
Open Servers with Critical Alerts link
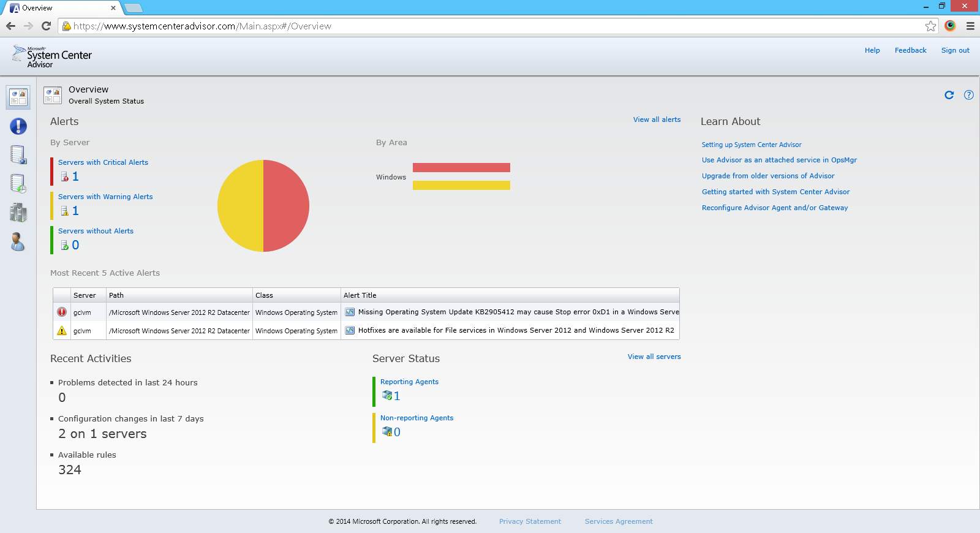(x=103, y=162)
